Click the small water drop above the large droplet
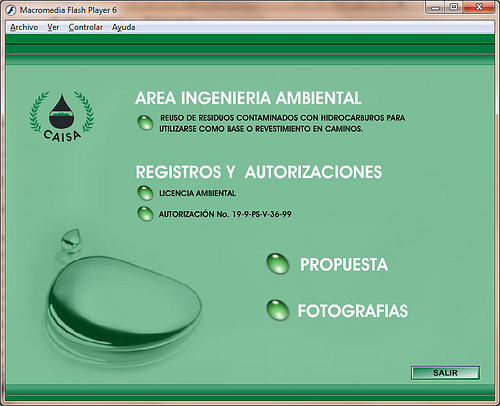The width and height of the screenshot is (500, 406). pyautogui.click(x=71, y=240)
